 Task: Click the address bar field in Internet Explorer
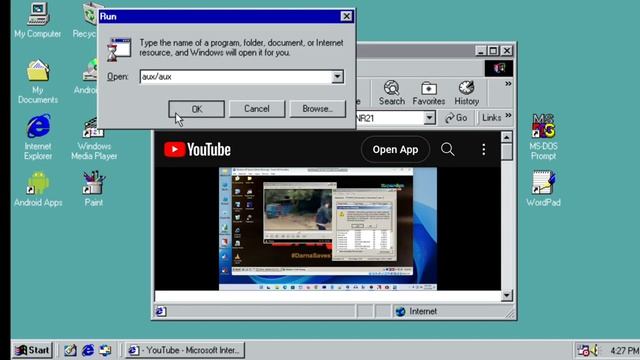[390, 118]
